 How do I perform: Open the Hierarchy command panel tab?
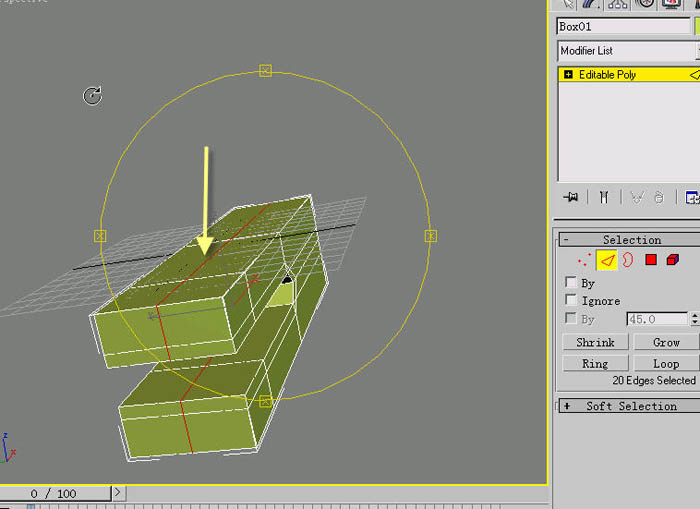618,4
